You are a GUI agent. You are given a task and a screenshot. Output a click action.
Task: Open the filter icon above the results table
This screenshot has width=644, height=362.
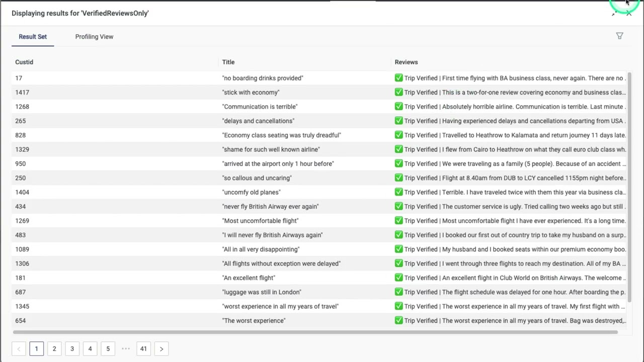[x=619, y=36]
